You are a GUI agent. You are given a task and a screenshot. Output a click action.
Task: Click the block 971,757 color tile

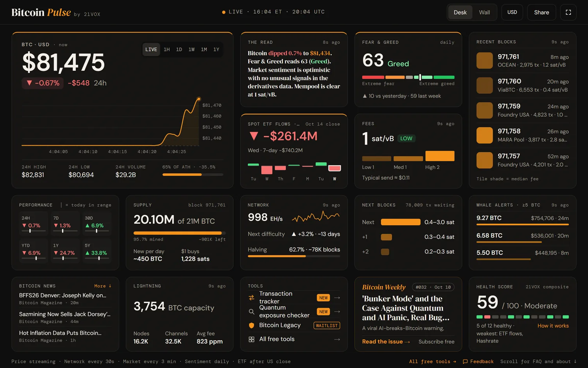485,160
